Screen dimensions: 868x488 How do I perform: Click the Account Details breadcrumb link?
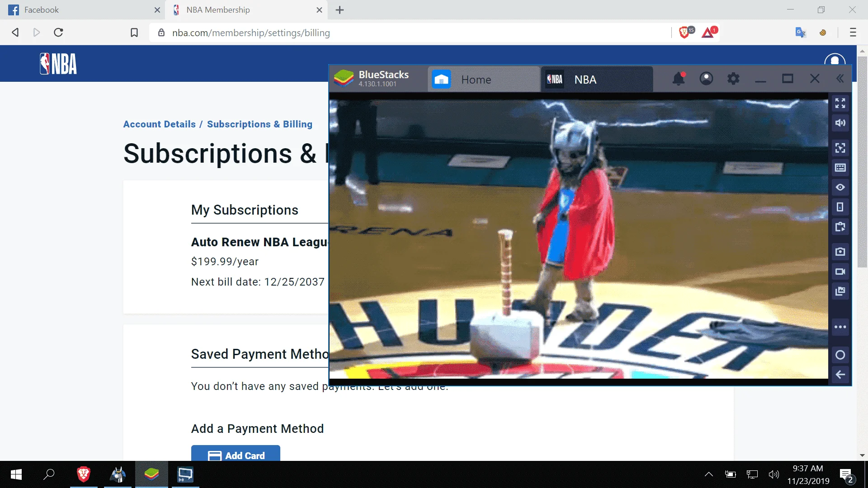(160, 124)
